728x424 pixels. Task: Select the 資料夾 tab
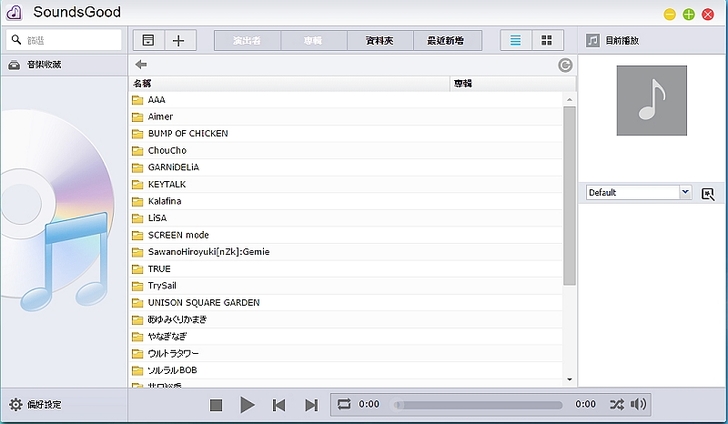tap(381, 40)
